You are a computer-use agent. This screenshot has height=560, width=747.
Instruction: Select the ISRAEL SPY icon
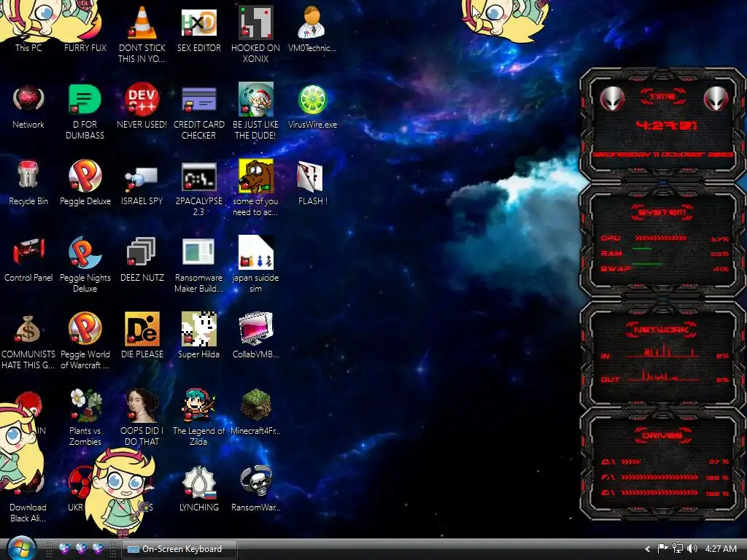(142, 177)
